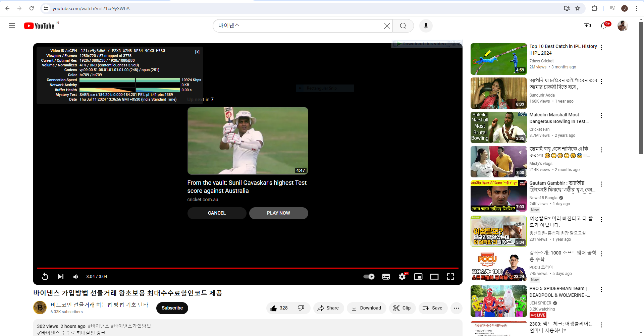Viewport: 644px width, 336px height.
Task: Open options for Misty's vlogs video
Action: [601, 150]
